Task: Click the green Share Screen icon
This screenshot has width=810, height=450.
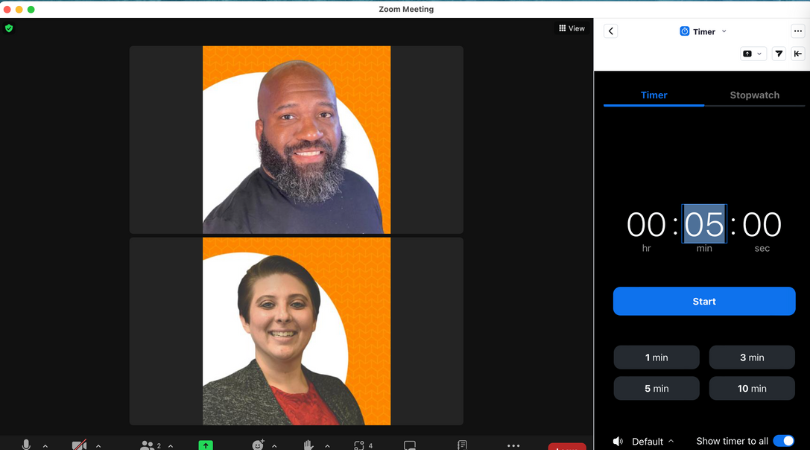Action: coord(205,445)
